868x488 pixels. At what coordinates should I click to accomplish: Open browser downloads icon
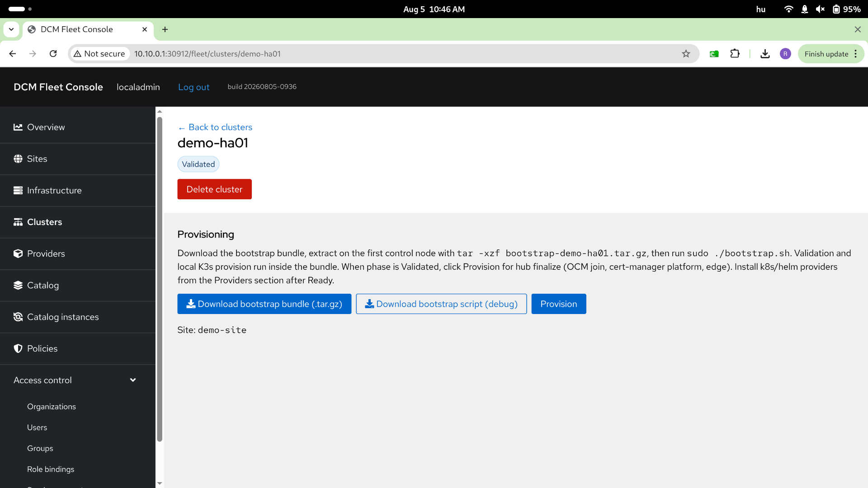765,54
